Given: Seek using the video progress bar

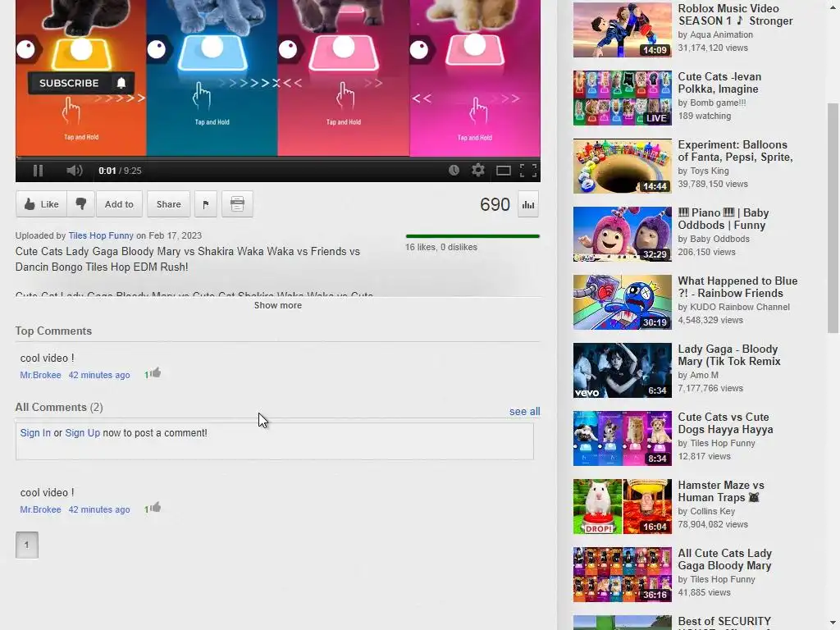Looking at the screenshot, I should (x=277, y=158).
